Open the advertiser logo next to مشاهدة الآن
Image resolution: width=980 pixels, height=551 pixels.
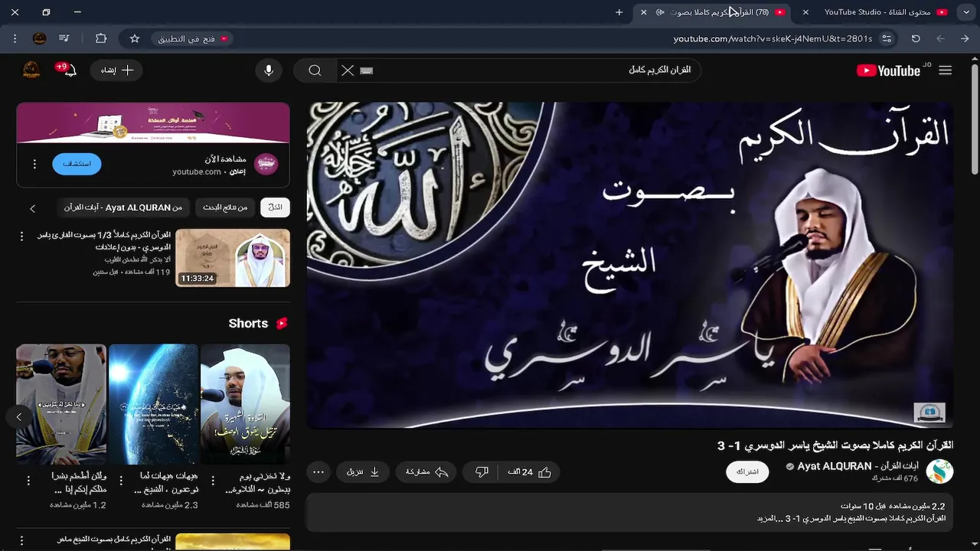tap(266, 164)
